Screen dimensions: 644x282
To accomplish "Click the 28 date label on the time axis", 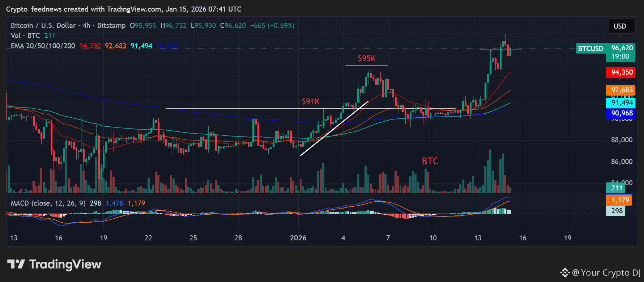I will [238, 238].
